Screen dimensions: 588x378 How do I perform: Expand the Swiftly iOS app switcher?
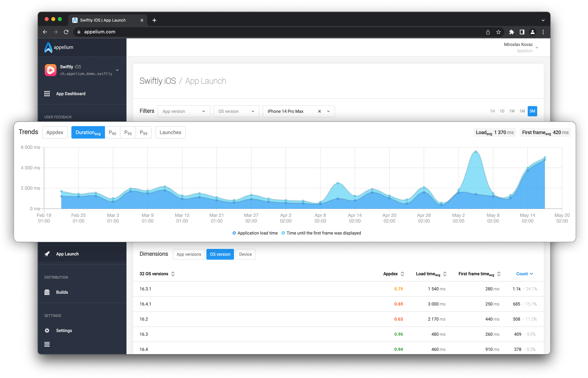point(117,70)
